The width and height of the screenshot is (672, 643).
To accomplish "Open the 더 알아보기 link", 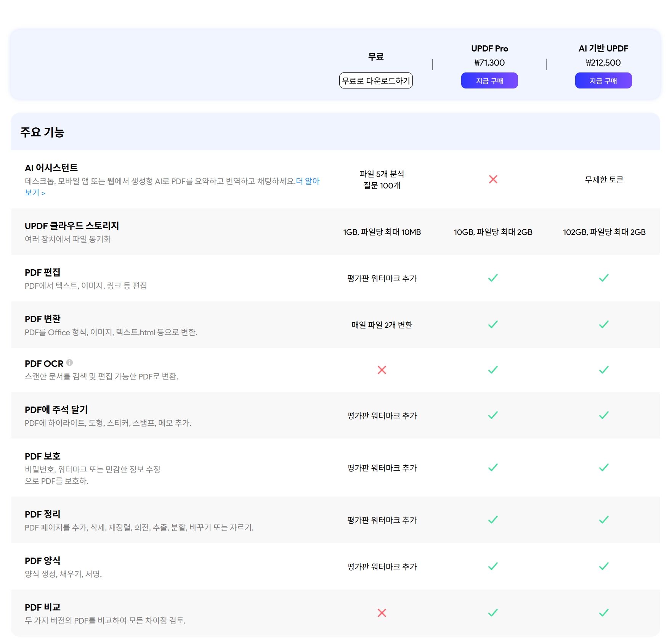I will [308, 181].
